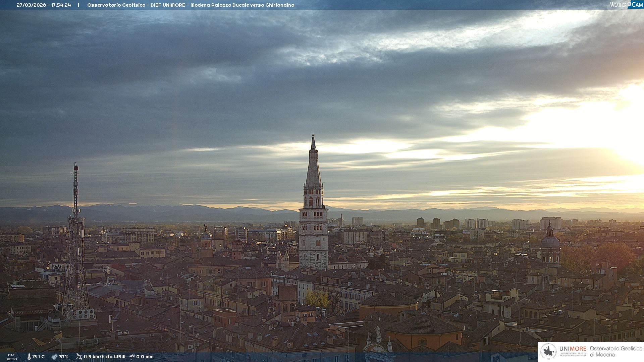644x362 pixels.
Task: Click the thermometer temperature icon
Action: click(x=29, y=357)
